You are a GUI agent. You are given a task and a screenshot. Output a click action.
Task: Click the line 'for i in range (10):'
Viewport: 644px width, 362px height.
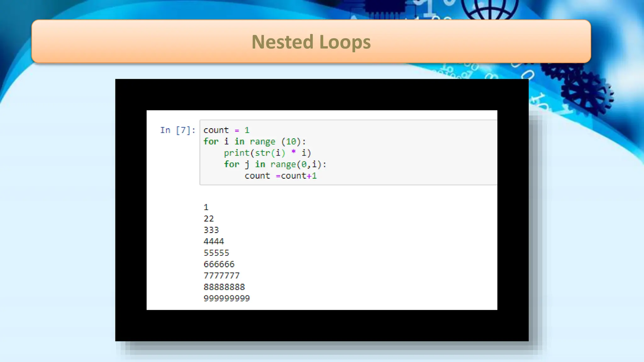255,142
